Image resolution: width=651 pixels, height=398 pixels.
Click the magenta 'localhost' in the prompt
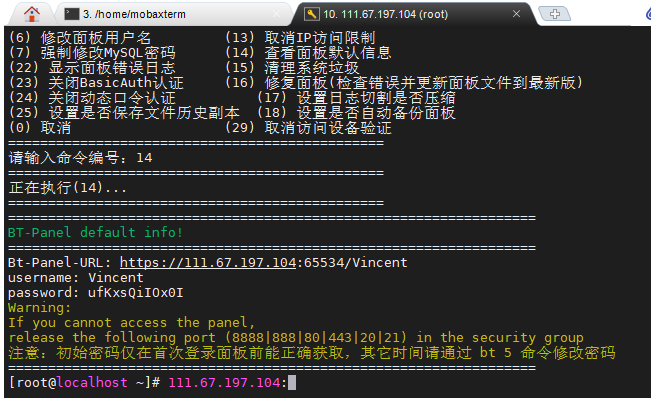pyautogui.click(x=92, y=382)
